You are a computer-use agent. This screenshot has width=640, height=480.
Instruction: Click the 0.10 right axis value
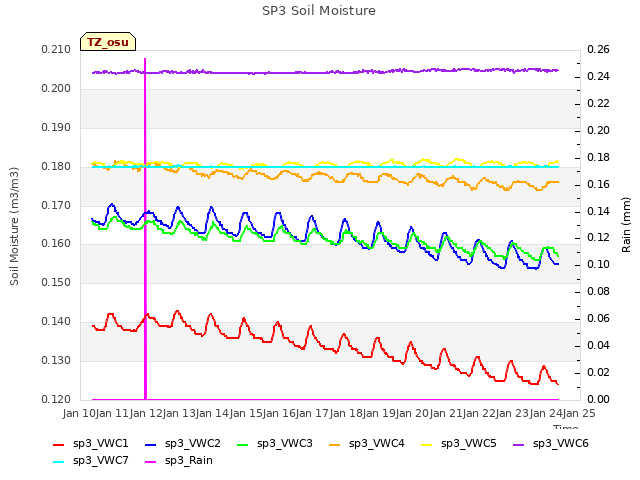(598, 264)
